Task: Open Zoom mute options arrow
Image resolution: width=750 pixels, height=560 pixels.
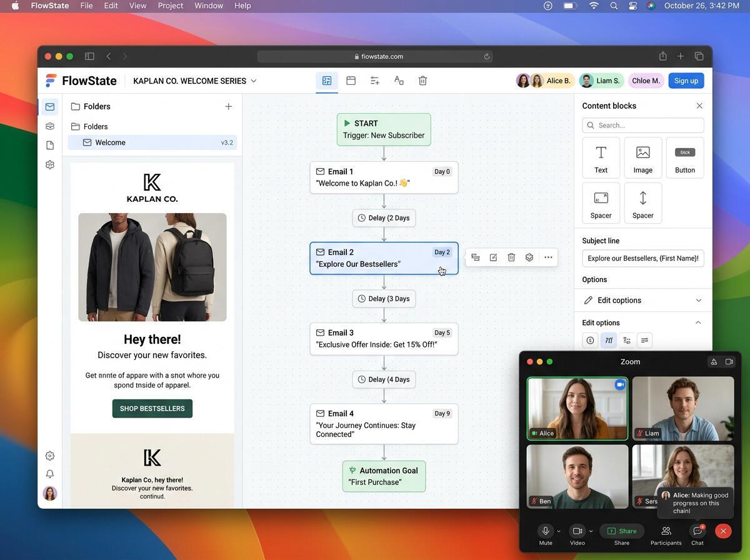Action: [559, 531]
